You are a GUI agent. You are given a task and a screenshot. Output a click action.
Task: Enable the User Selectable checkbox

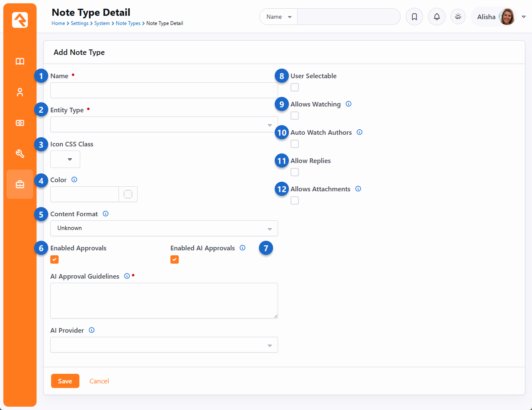pyautogui.click(x=295, y=87)
